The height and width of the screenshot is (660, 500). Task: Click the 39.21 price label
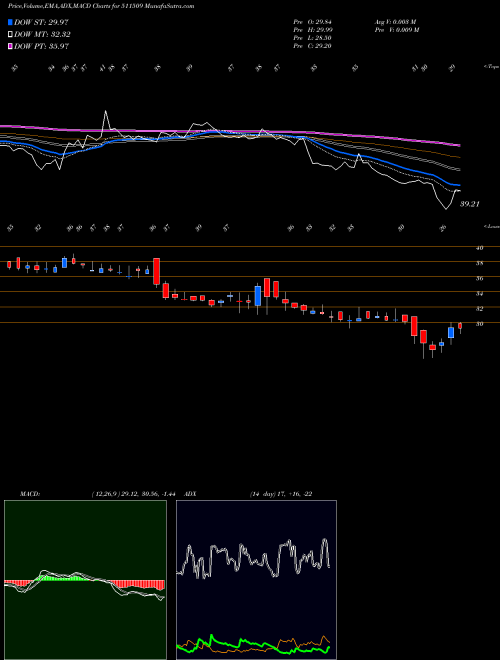[470, 204]
